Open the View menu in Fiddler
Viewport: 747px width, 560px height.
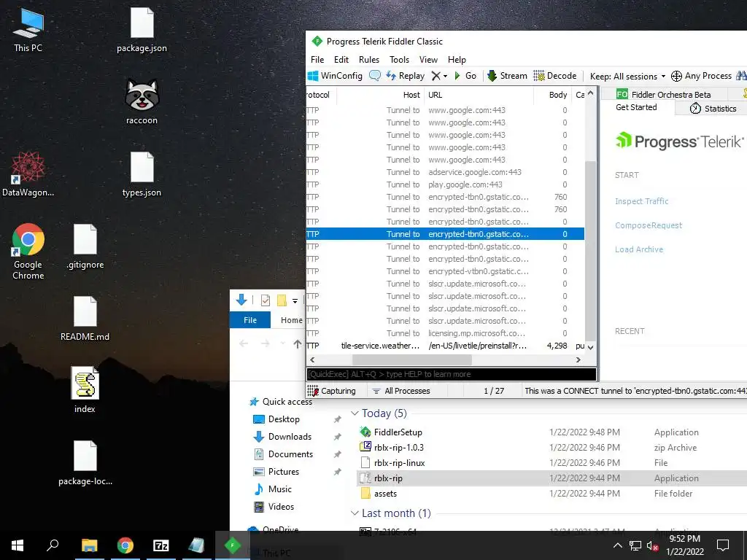[428, 60]
